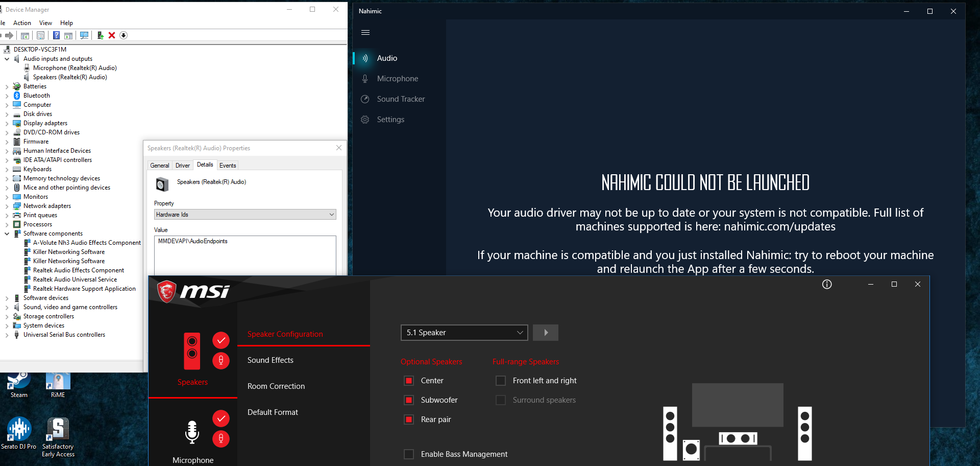980x466 pixels.
Task: Open the Nahimic hamburger menu
Action: [x=365, y=33]
